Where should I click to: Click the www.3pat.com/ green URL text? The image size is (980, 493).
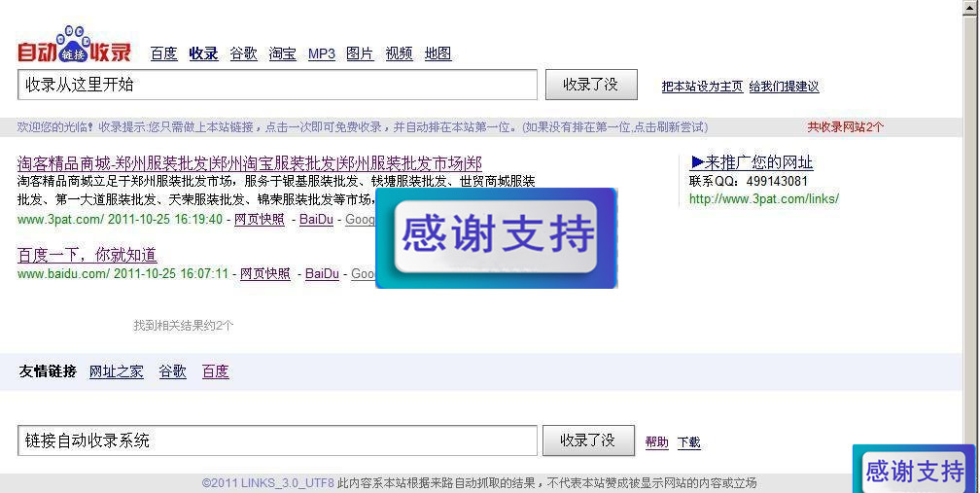click(60, 220)
